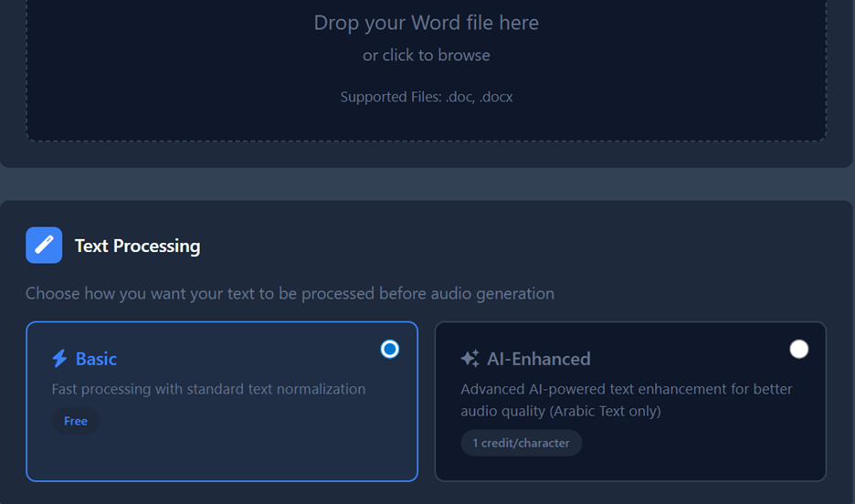Screen dimensions: 855x504
Task: Click the Free badge on Basic
Action: tap(76, 421)
